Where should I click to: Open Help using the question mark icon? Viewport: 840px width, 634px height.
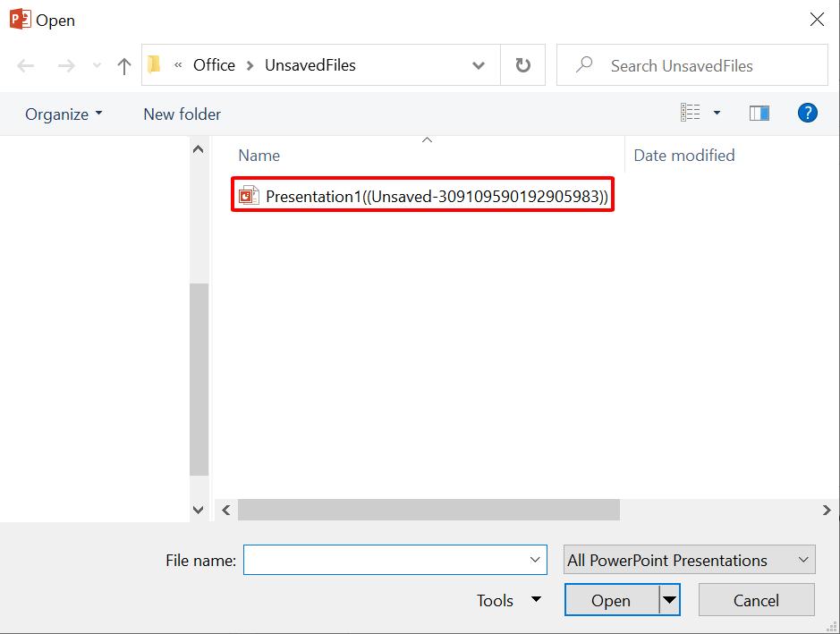[x=807, y=113]
